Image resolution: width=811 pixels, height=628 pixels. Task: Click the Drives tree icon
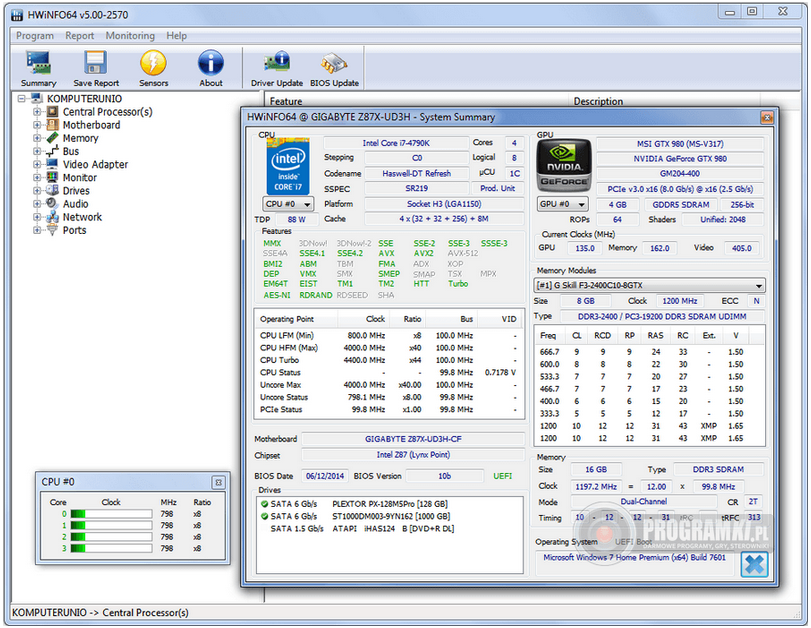click(x=52, y=190)
